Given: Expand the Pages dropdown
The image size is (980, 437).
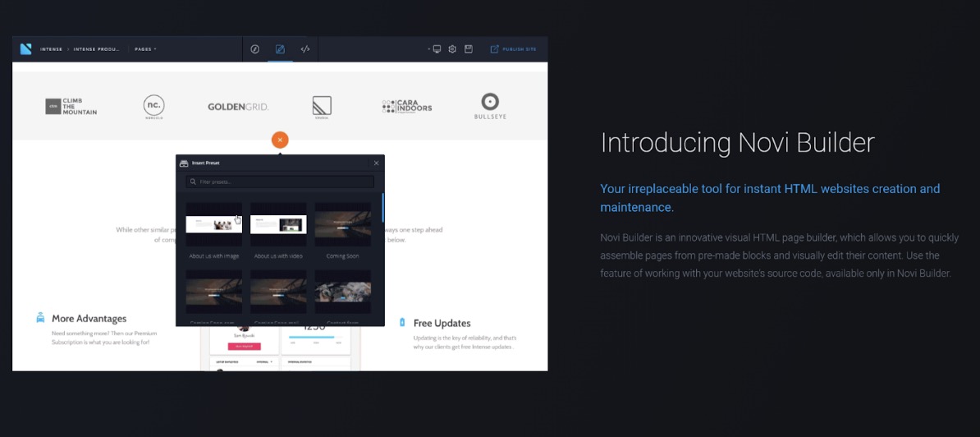Looking at the screenshot, I should (x=145, y=48).
